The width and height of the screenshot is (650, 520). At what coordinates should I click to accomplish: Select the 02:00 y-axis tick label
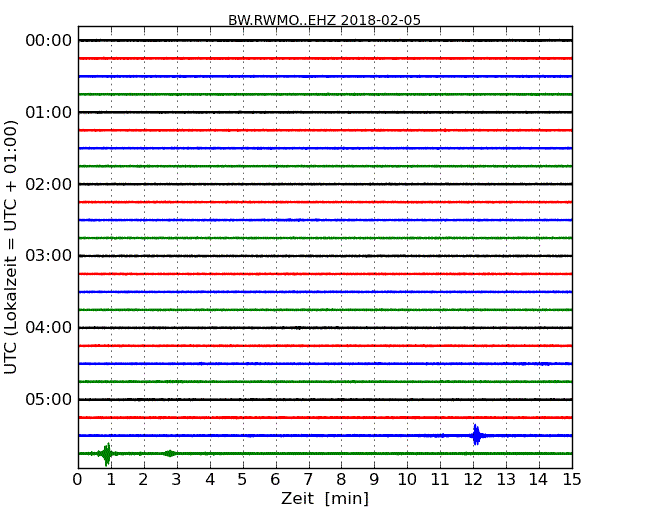[x=49, y=184]
